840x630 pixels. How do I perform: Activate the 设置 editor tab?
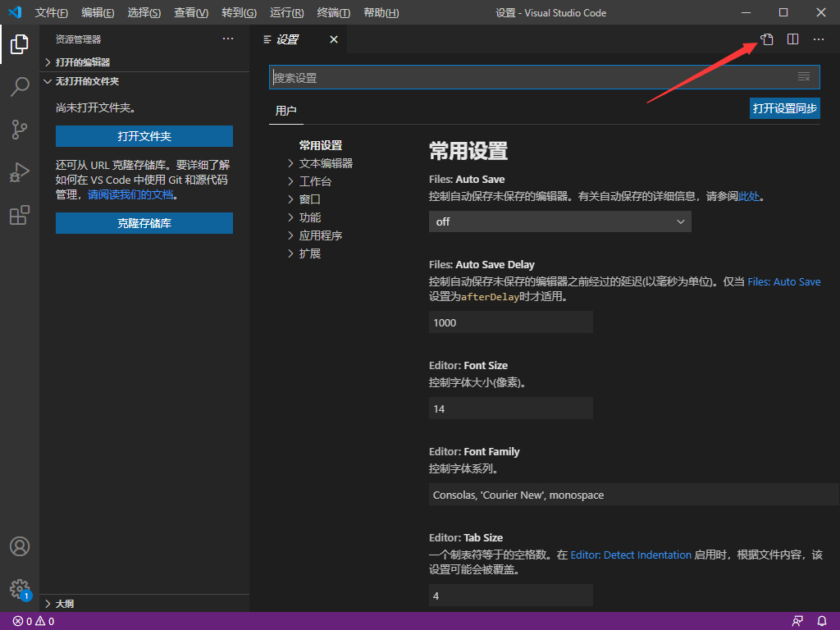pos(299,39)
